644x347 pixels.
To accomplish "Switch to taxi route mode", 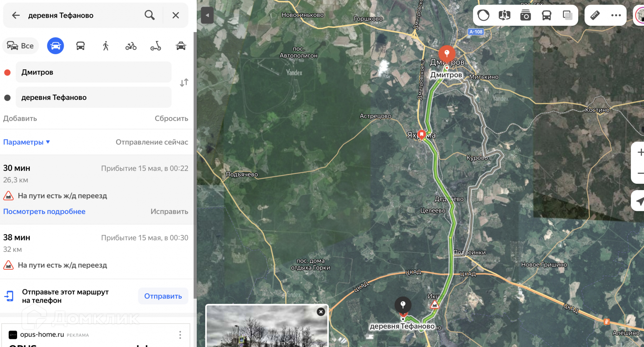I will click(x=181, y=46).
